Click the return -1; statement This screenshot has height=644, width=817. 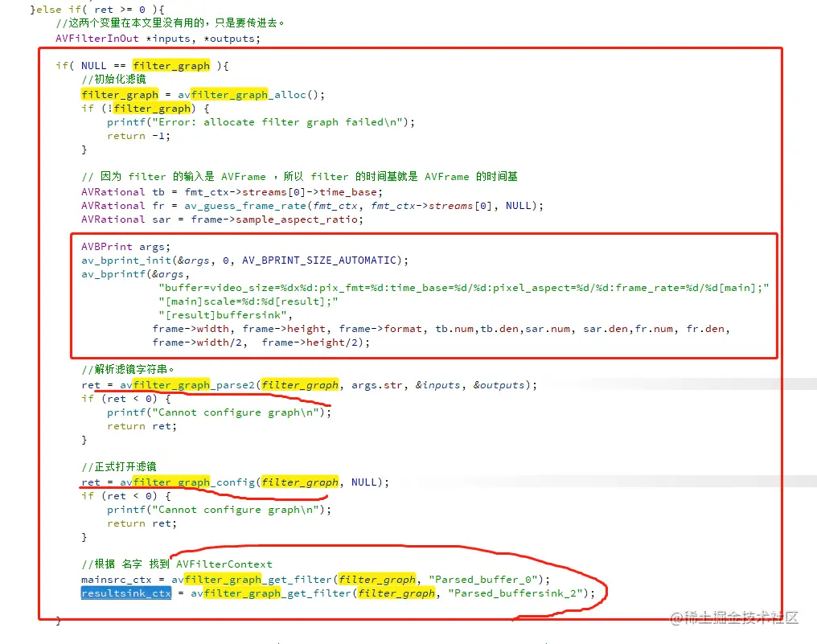[x=138, y=135]
